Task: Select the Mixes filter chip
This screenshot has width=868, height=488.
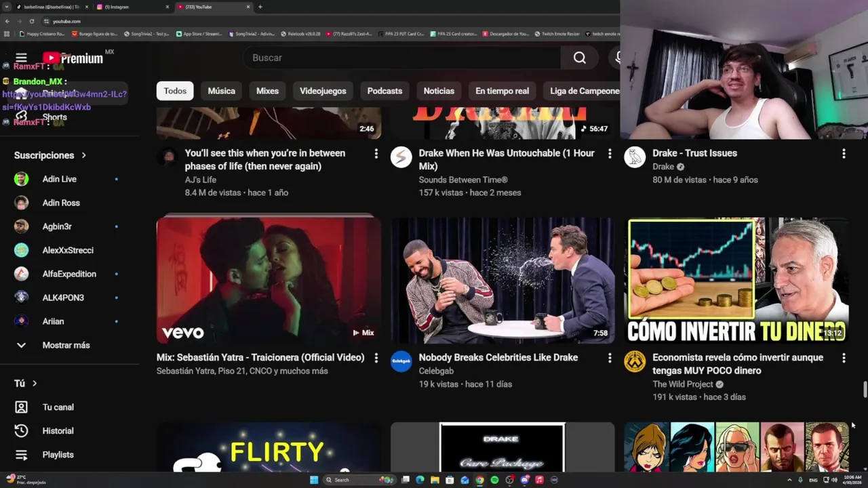Action: 267,91
